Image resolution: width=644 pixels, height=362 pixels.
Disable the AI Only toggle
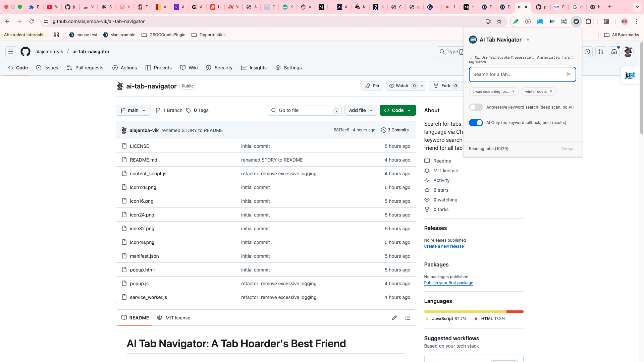(476, 123)
